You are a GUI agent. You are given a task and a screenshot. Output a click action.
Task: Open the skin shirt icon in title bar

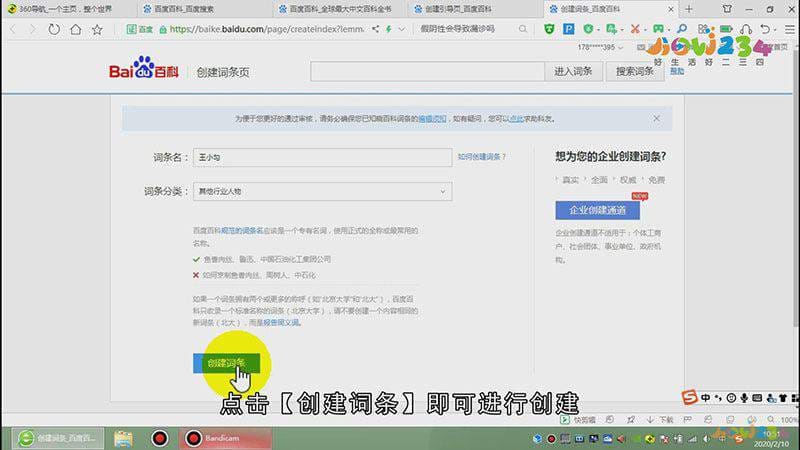coord(727,9)
